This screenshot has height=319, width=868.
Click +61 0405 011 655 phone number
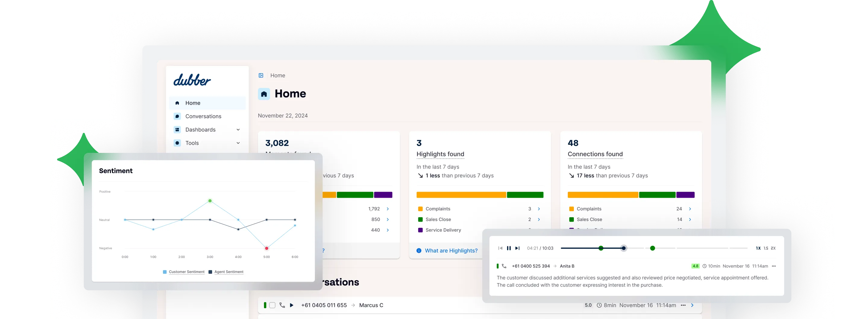[324, 305]
